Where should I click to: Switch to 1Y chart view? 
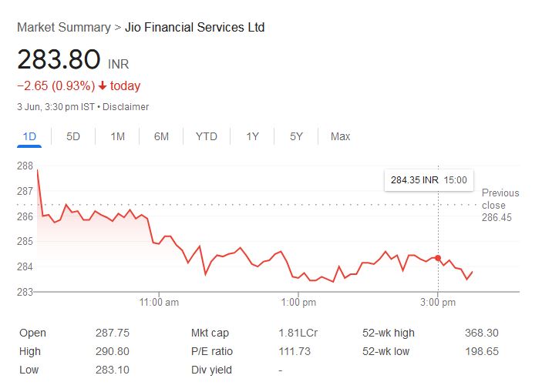[252, 136]
